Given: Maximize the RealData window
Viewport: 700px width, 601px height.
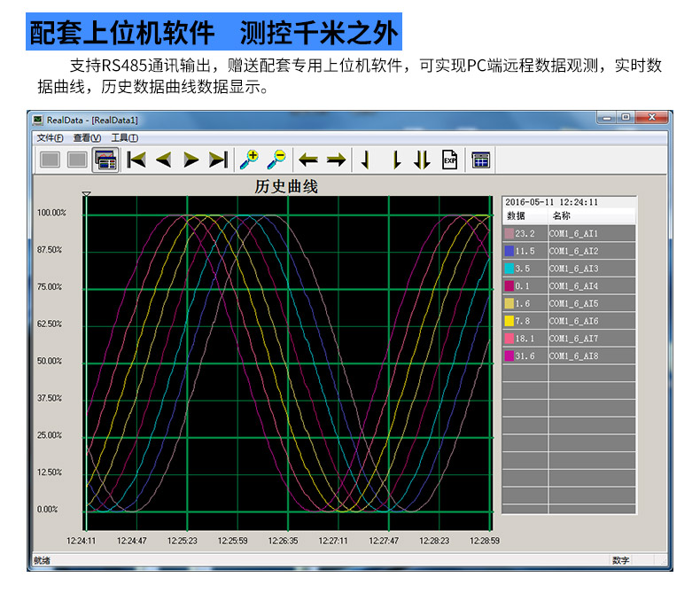Looking at the screenshot, I should click(626, 117).
